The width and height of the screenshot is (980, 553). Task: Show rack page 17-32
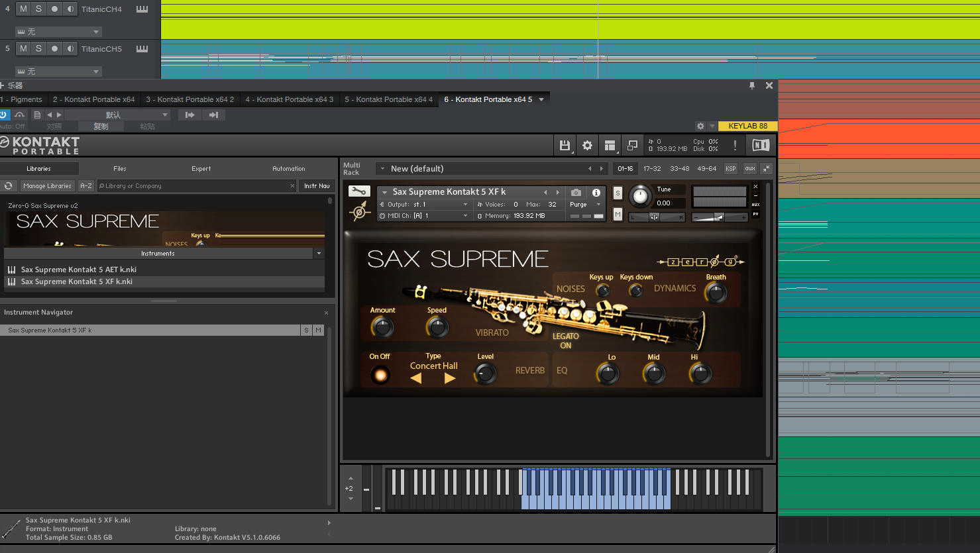652,169
